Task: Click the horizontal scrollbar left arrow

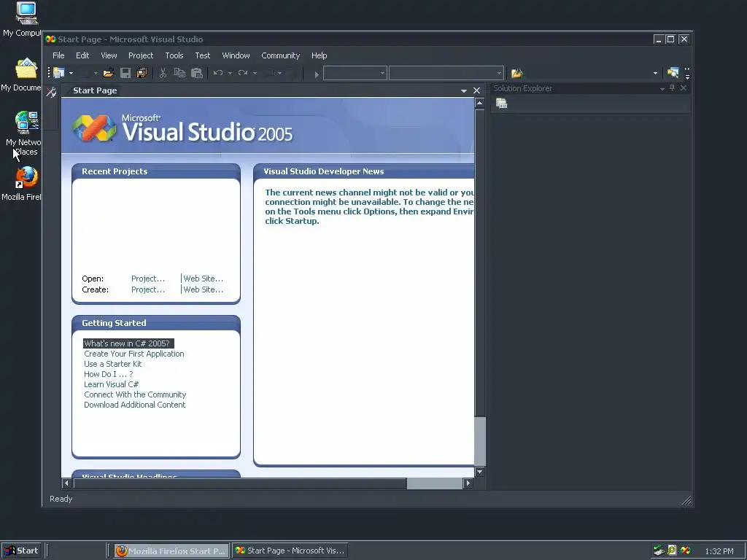Action: pyautogui.click(x=66, y=483)
